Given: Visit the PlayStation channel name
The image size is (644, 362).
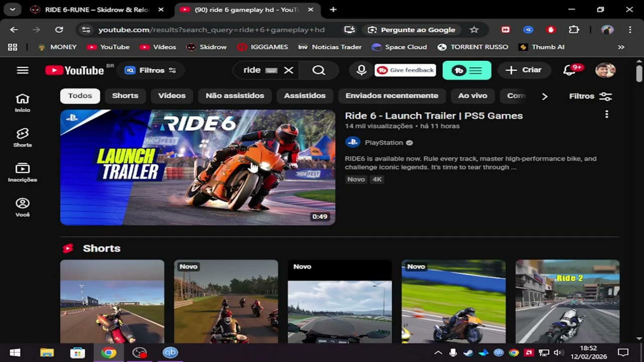Looking at the screenshot, I should (x=384, y=143).
